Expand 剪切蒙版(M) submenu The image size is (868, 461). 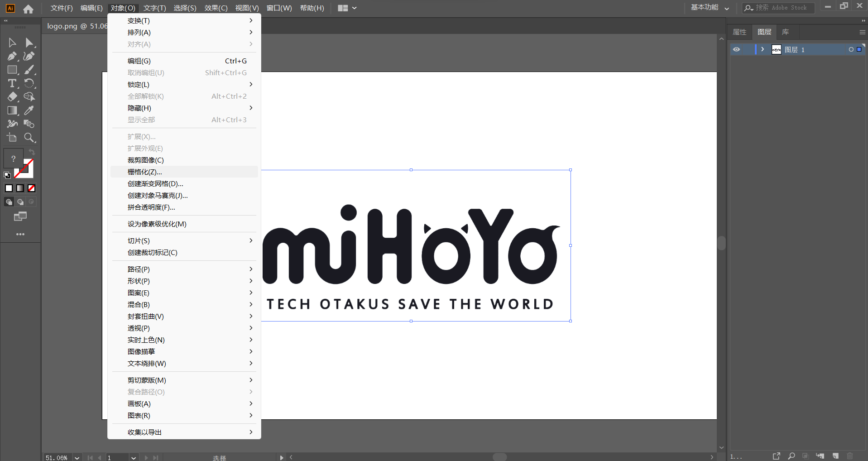pos(184,380)
